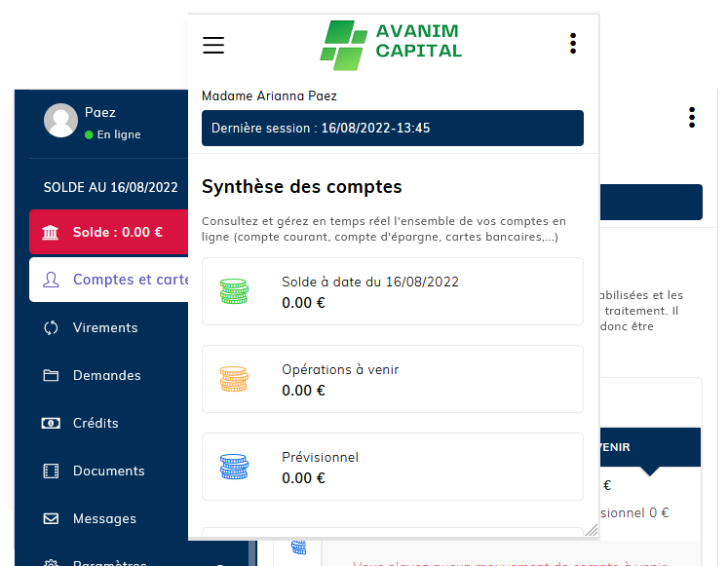
Task: Click the Crédits banknote icon
Action: pyautogui.click(x=51, y=423)
